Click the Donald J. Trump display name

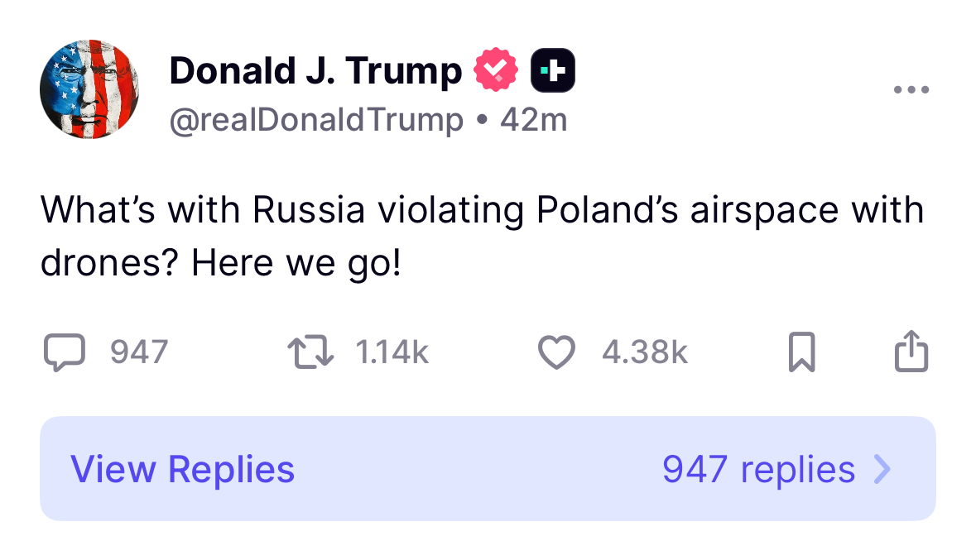[x=315, y=71]
